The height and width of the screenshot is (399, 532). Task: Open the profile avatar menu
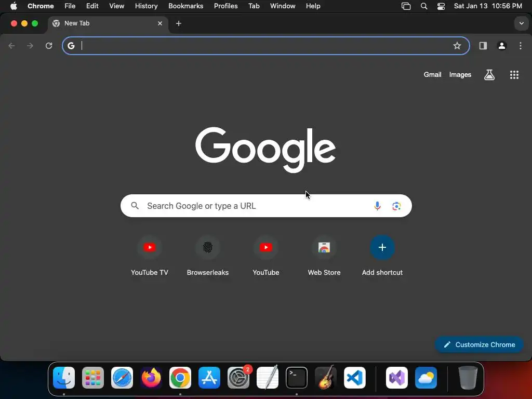coord(502,46)
